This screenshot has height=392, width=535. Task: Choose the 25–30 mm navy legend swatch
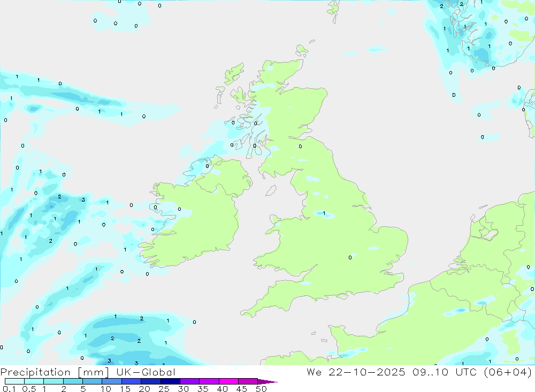click(x=170, y=381)
